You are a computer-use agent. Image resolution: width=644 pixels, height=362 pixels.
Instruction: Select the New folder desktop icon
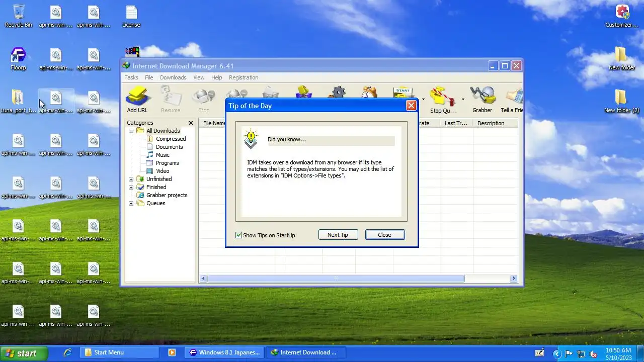tap(622, 59)
